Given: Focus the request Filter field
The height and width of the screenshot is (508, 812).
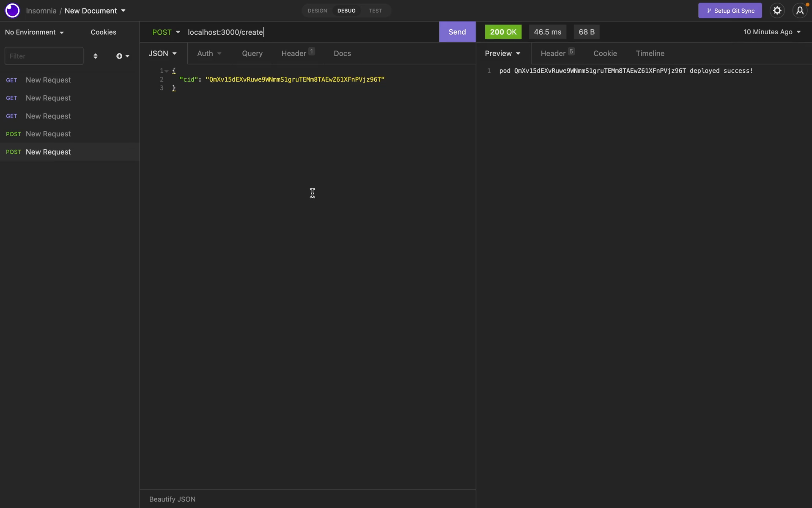Looking at the screenshot, I should [44, 56].
